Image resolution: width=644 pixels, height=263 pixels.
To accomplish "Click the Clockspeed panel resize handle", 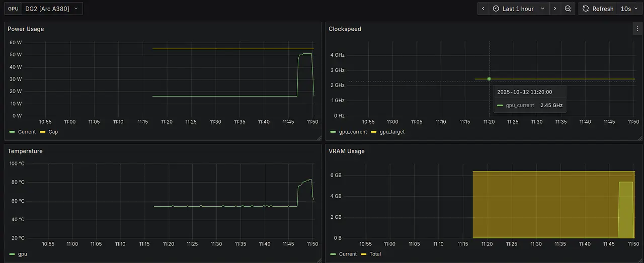I will point(640,138).
